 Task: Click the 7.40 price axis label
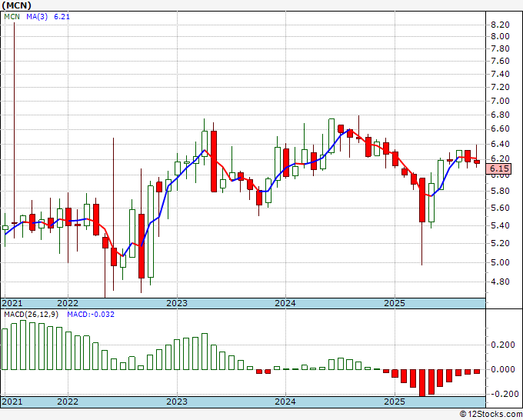500,74
